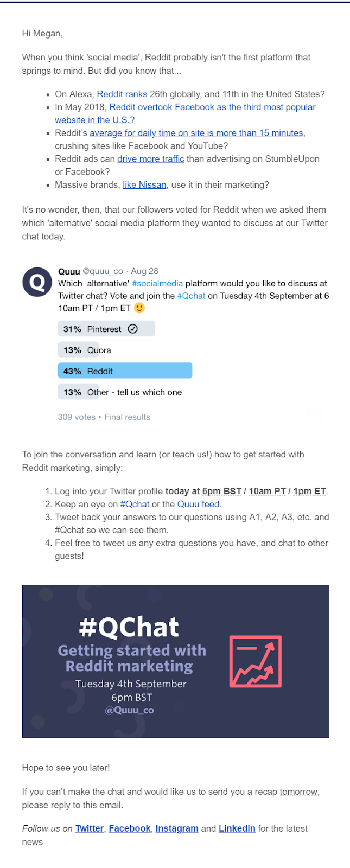
Task: Follow the 'average for daily time' link
Action: click(196, 133)
